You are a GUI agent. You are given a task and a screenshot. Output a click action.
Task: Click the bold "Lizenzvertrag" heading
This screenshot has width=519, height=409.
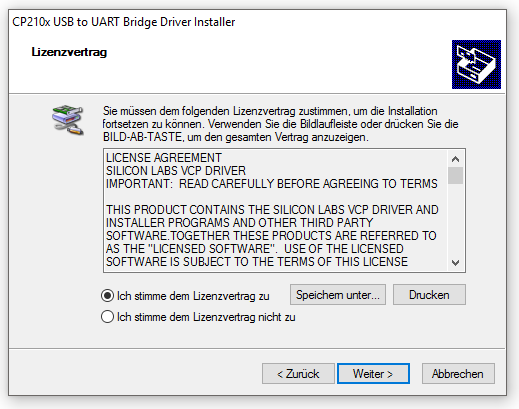pos(69,52)
